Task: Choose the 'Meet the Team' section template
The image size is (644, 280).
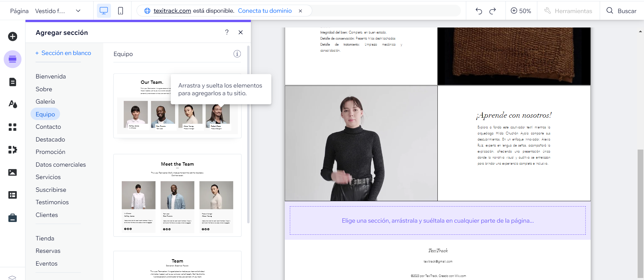Action: (x=177, y=195)
